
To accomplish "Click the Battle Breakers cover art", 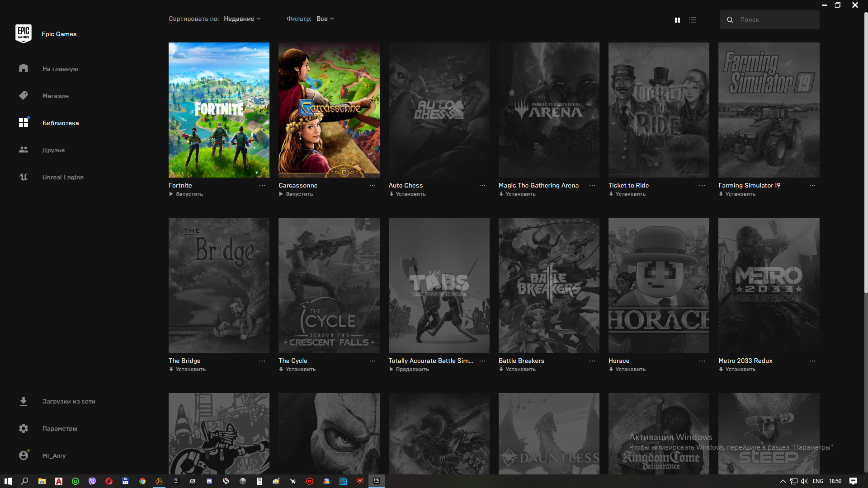I will tap(549, 285).
